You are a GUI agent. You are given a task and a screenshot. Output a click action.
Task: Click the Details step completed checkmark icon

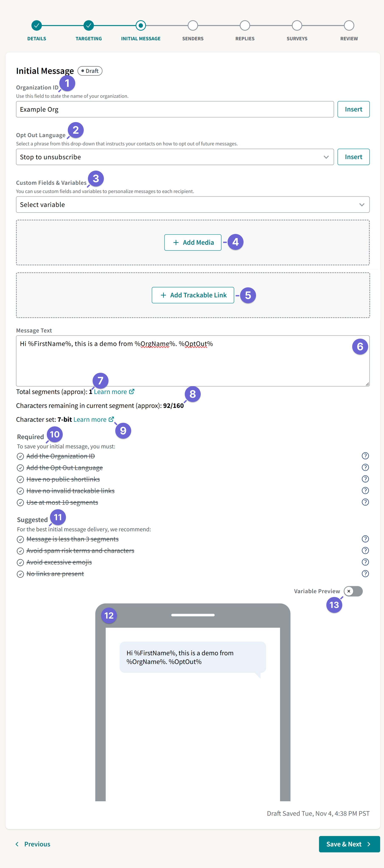point(36,25)
